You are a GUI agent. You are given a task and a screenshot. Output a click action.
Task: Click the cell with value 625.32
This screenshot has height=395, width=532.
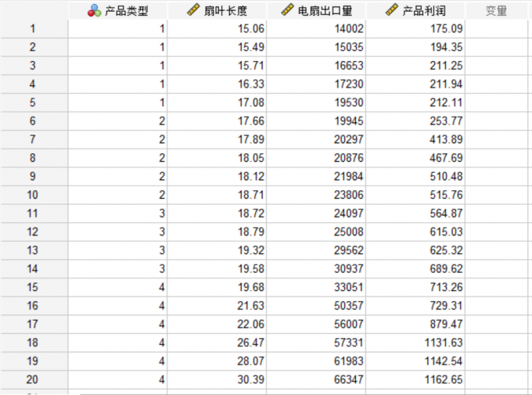click(x=415, y=250)
